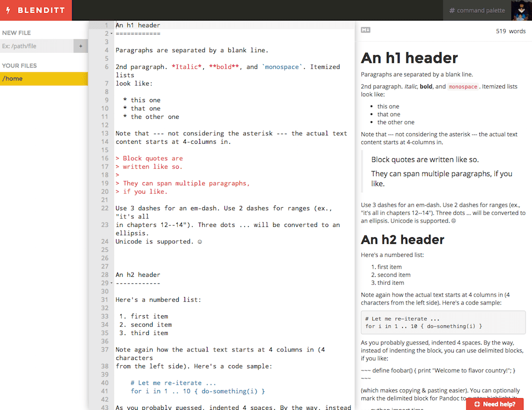Click '> Block quotes are' line in editor
This screenshot has height=410, width=532.
click(149, 158)
